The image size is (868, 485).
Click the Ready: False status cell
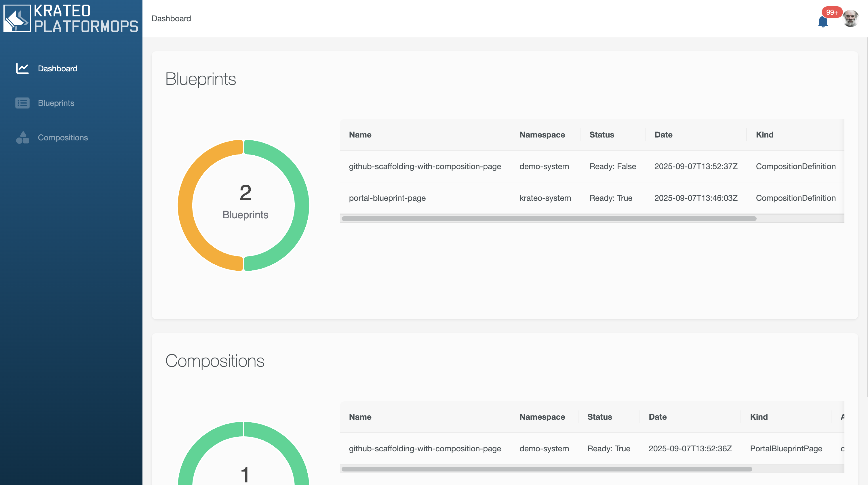click(x=613, y=166)
